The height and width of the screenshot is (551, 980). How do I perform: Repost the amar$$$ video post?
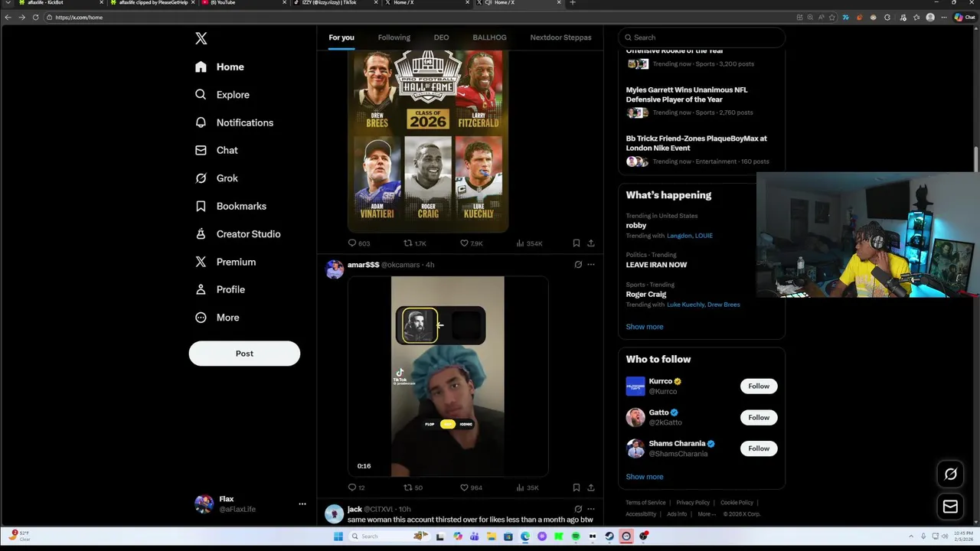[413, 487]
